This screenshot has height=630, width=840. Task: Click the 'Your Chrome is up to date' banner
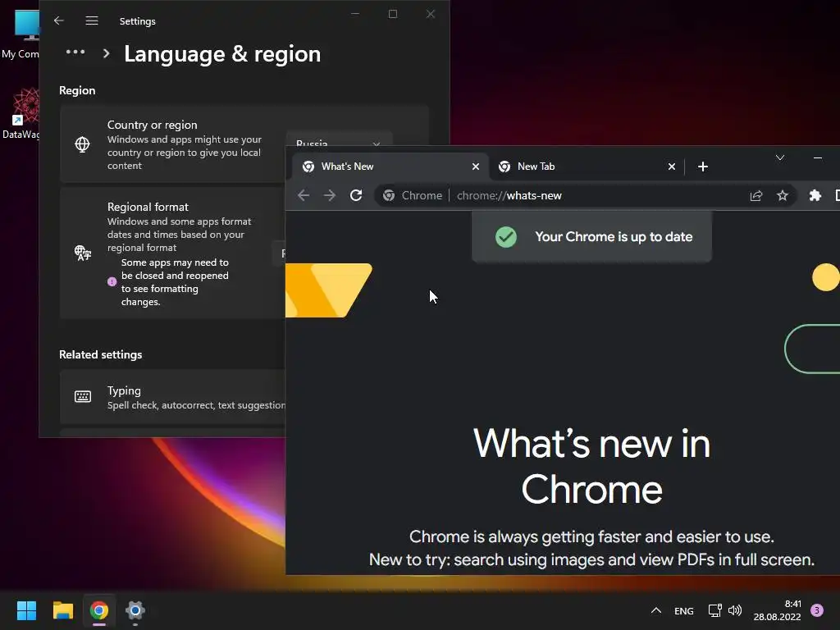(591, 237)
